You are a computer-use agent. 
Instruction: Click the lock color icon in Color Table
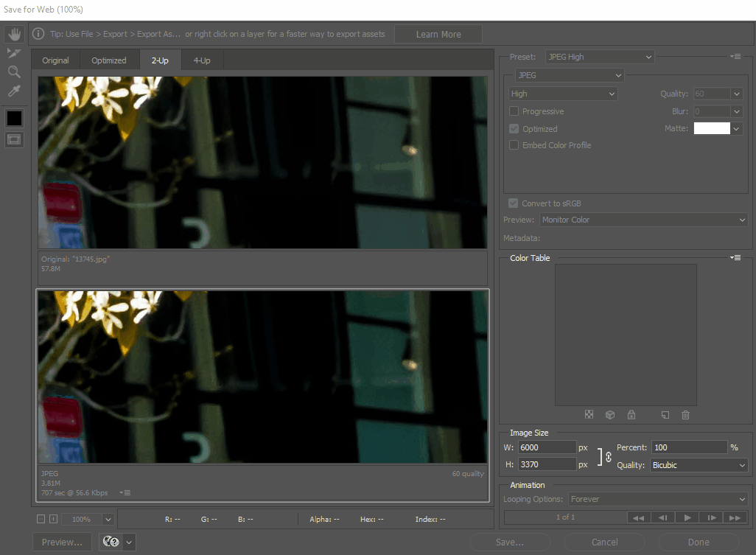[x=631, y=415]
